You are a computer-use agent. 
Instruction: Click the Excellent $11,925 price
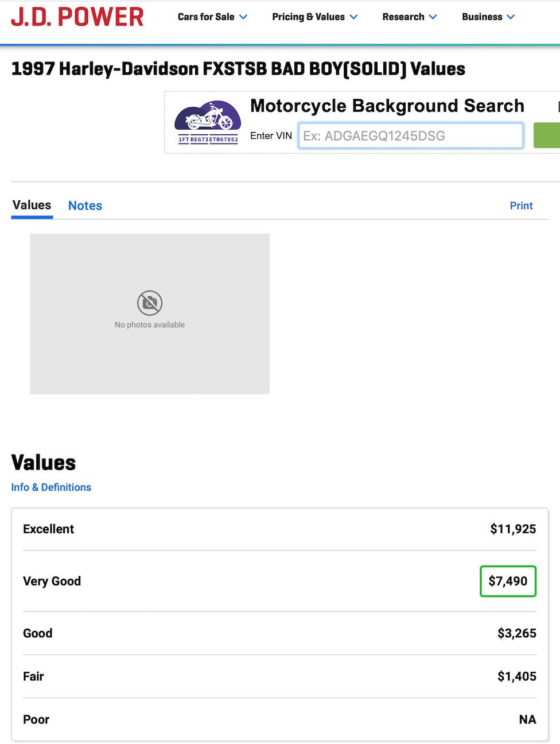[513, 529]
